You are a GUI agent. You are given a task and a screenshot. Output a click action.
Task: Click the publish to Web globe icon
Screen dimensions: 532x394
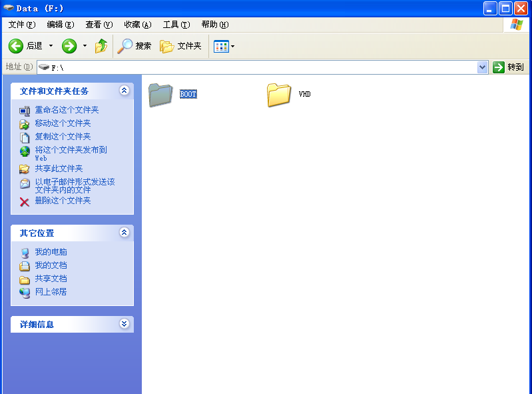(x=25, y=151)
